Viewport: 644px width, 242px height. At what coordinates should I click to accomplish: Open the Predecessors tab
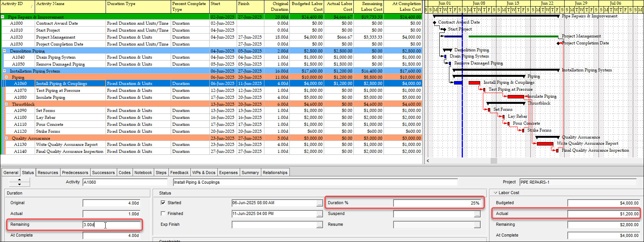75,173
